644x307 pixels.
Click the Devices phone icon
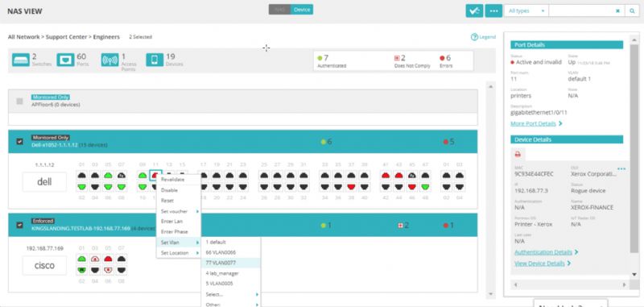click(x=155, y=60)
